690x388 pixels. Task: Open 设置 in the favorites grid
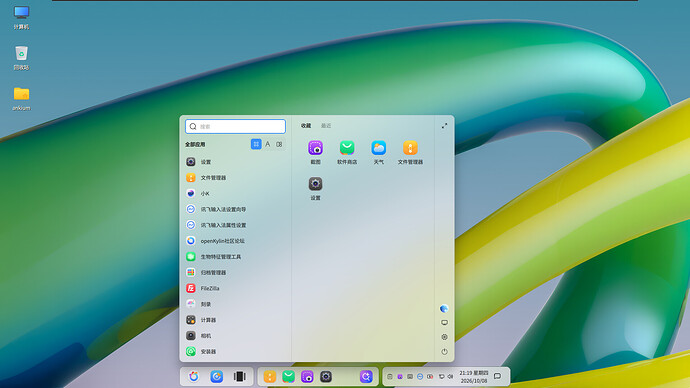[316, 188]
